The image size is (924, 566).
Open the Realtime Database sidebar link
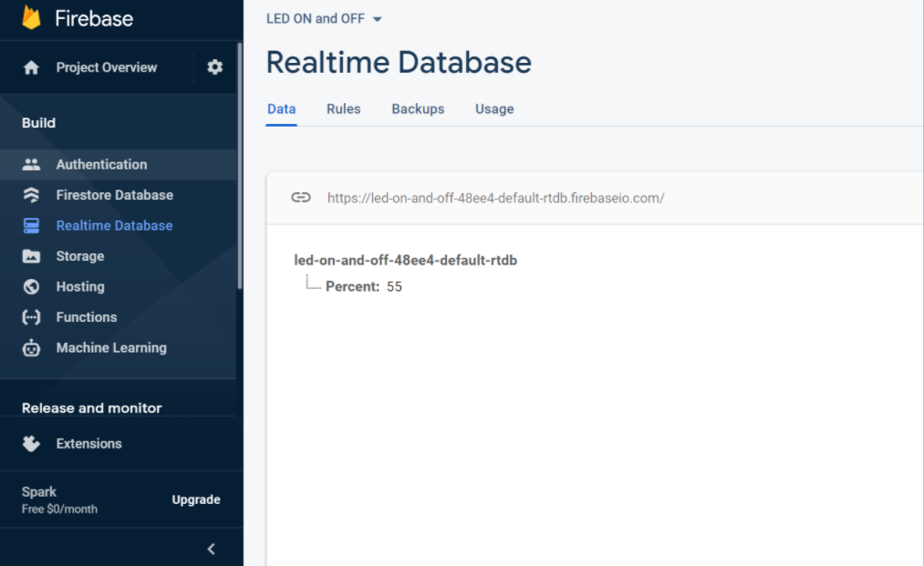pyautogui.click(x=114, y=226)
